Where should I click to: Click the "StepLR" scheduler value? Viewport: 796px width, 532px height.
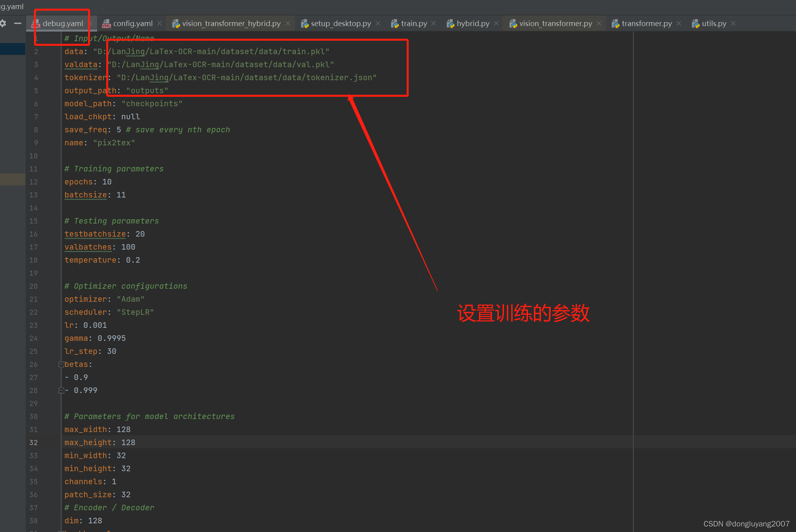tap(135, 312)
